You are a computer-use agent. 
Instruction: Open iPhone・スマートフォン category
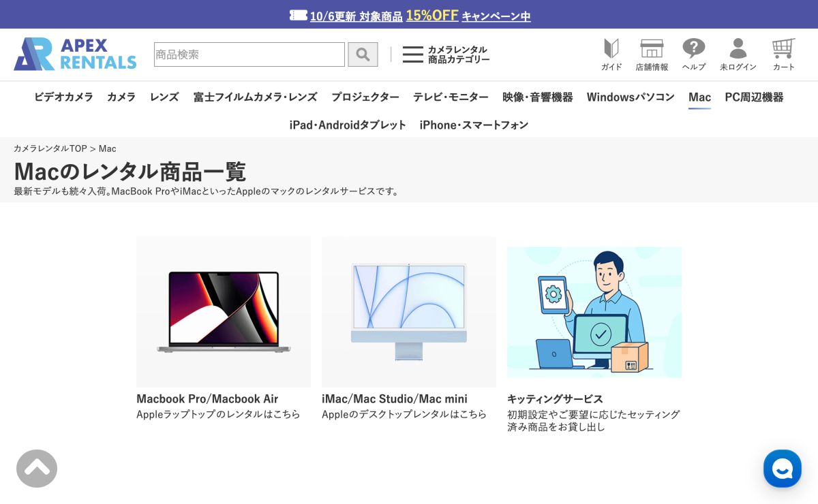coord(474,125)
